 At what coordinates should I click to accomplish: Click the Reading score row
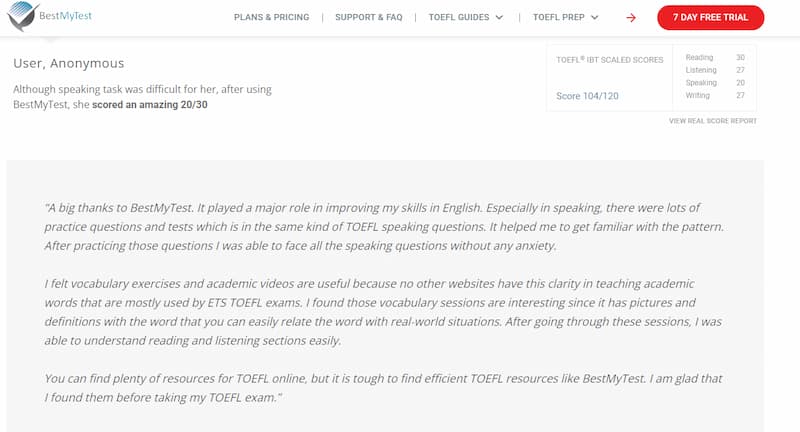(715, 58)
